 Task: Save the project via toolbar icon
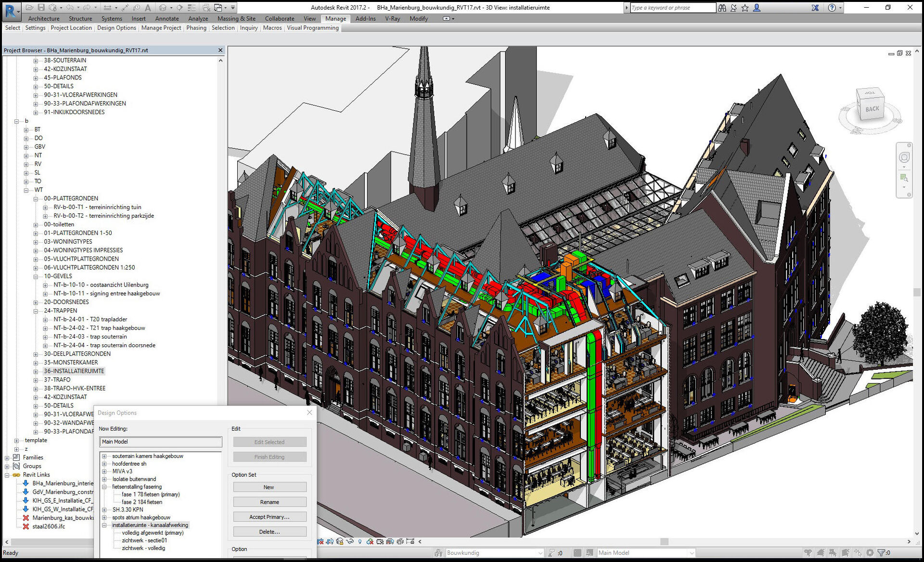tap(41, 7)
